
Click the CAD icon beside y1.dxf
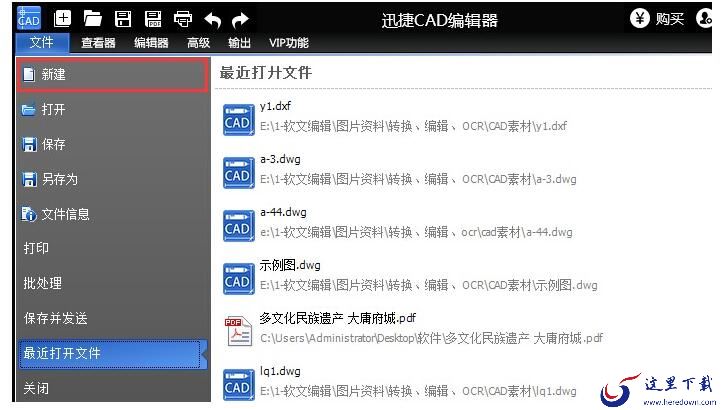coord(238,120)
